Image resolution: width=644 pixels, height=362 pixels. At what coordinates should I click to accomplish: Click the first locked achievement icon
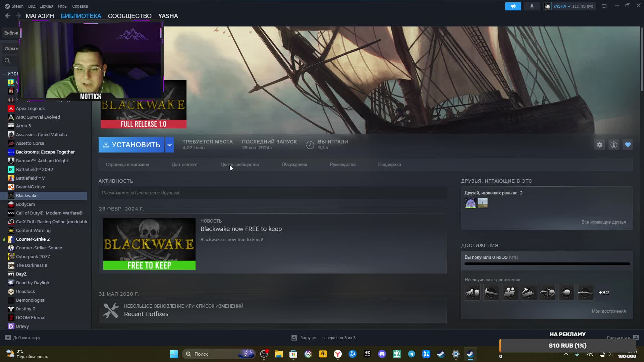click(x=472, y=293)
